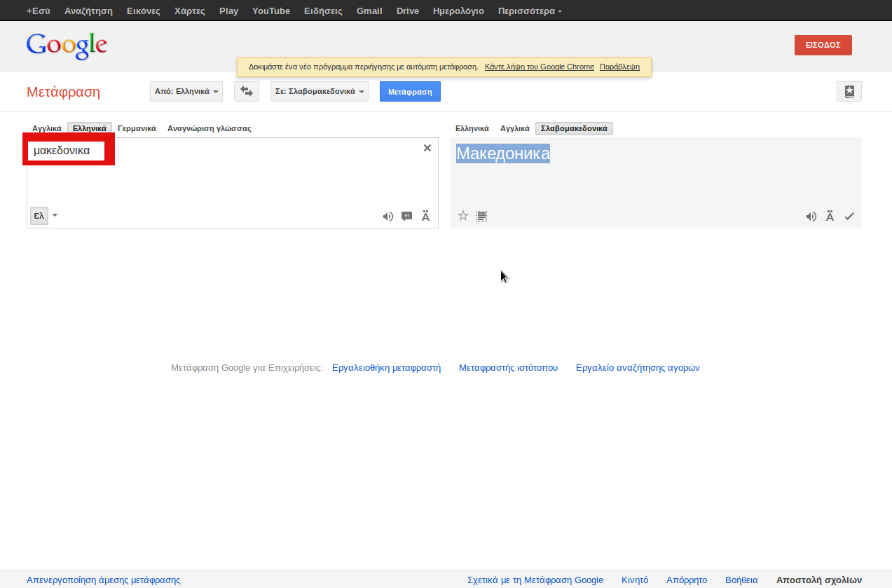Open the Εργαλείο αναζήτησης αγορών link
The image size is (892, 588).
pyautogui.click(x=638, y=368)
